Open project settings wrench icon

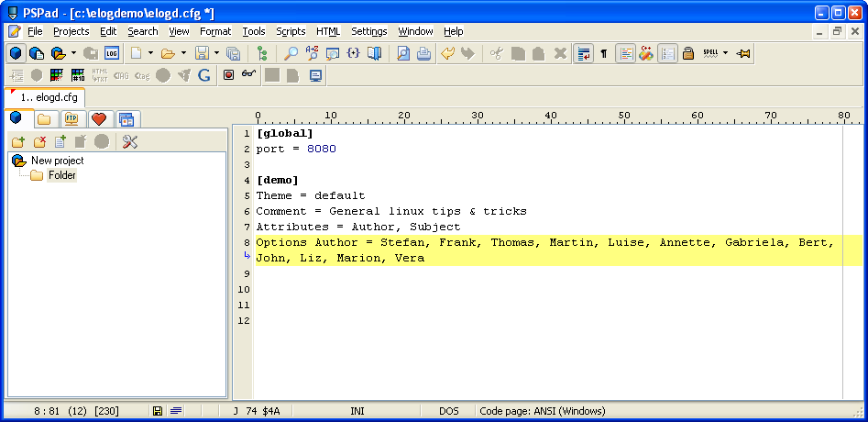[130, 142]
